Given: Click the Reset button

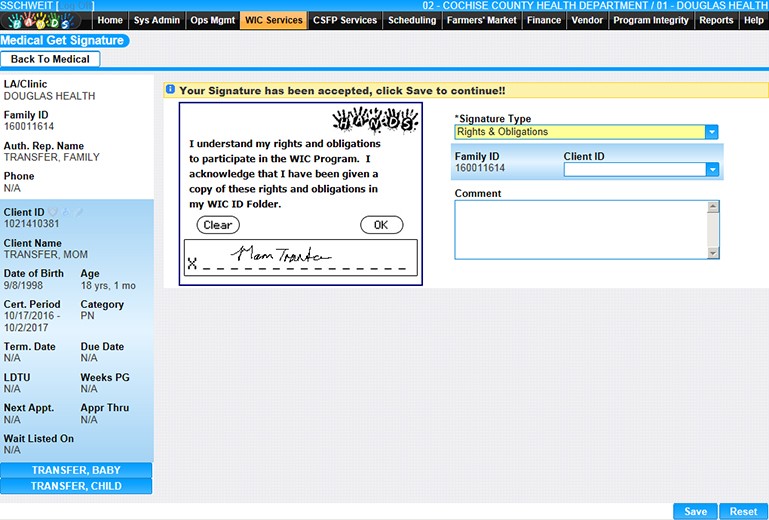Looking at the screenshot, I should click(x=743, y=511).
